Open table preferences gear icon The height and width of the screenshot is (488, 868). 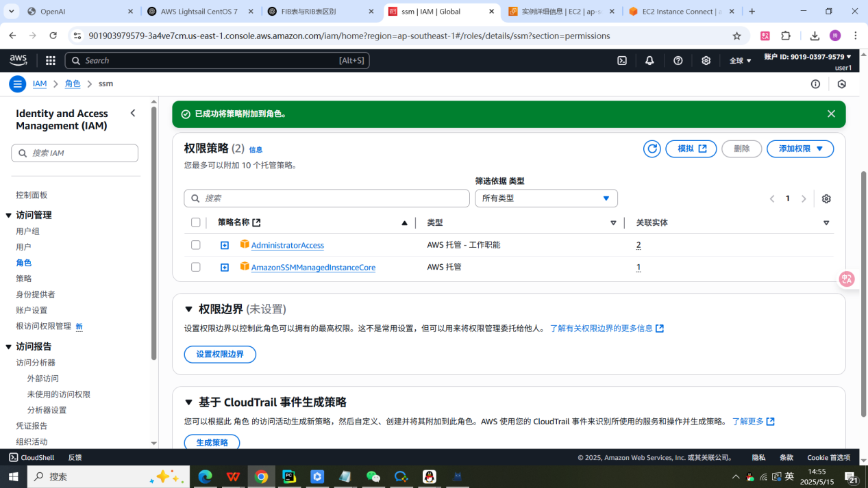pyautogui.click(x=826, y=198)
